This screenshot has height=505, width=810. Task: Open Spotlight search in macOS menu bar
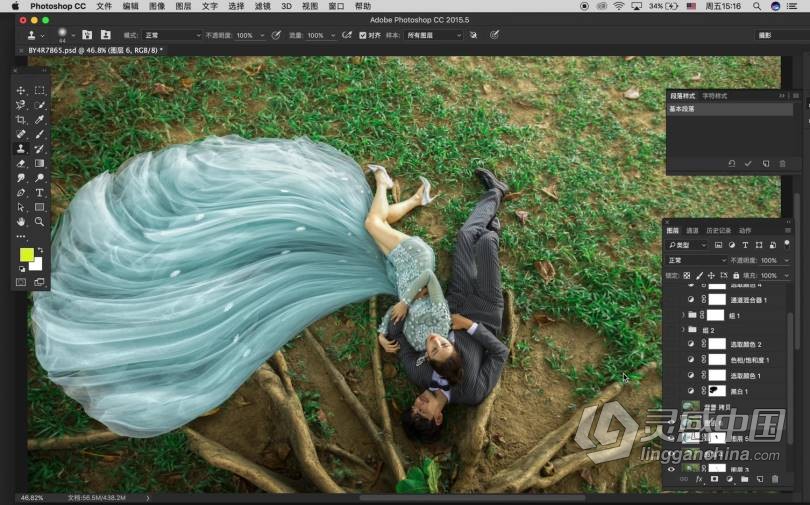click(756, 6)
